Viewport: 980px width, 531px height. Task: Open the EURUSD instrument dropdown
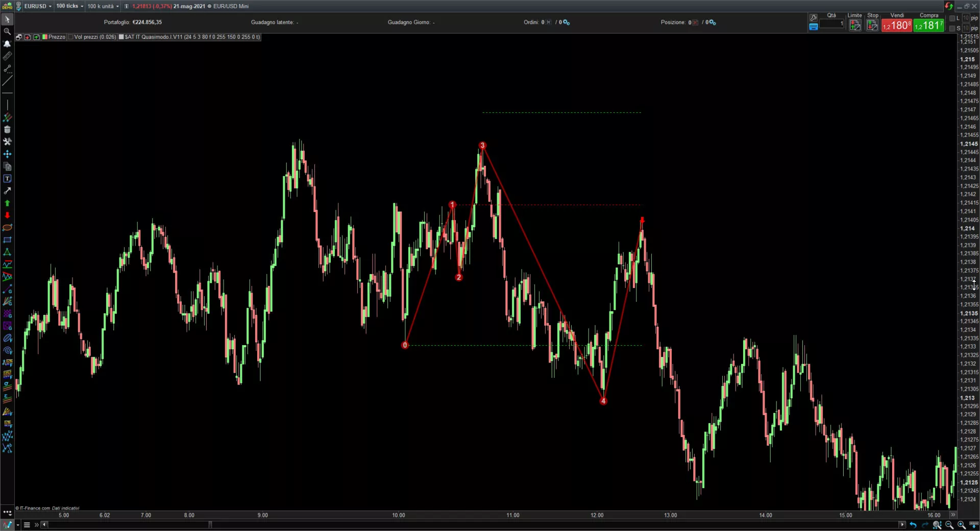tap(38, 6)
